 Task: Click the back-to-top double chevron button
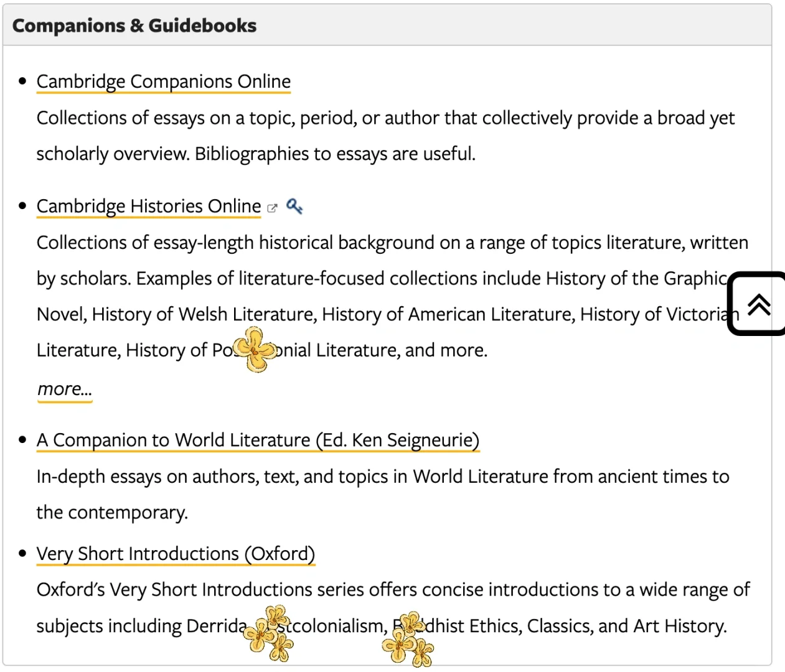click(x=758, y=304)
